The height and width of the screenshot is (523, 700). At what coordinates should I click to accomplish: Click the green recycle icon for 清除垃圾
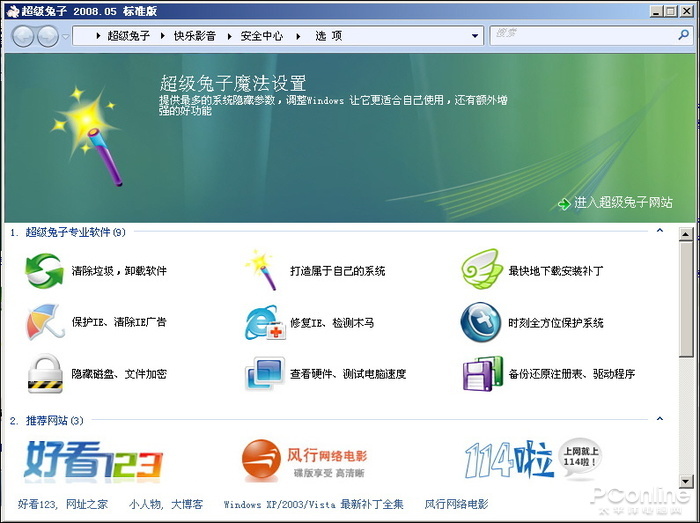(x=44, y=271)
